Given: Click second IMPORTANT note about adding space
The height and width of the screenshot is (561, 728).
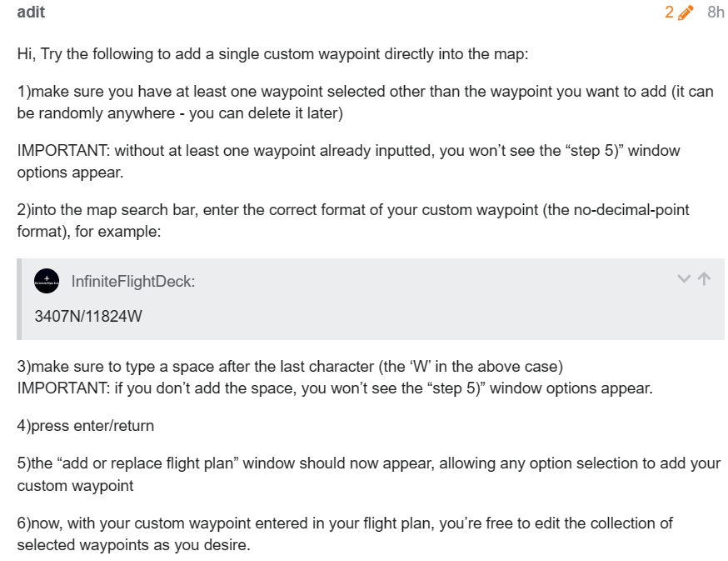Looking at the screenshot, I should [335, 388].
